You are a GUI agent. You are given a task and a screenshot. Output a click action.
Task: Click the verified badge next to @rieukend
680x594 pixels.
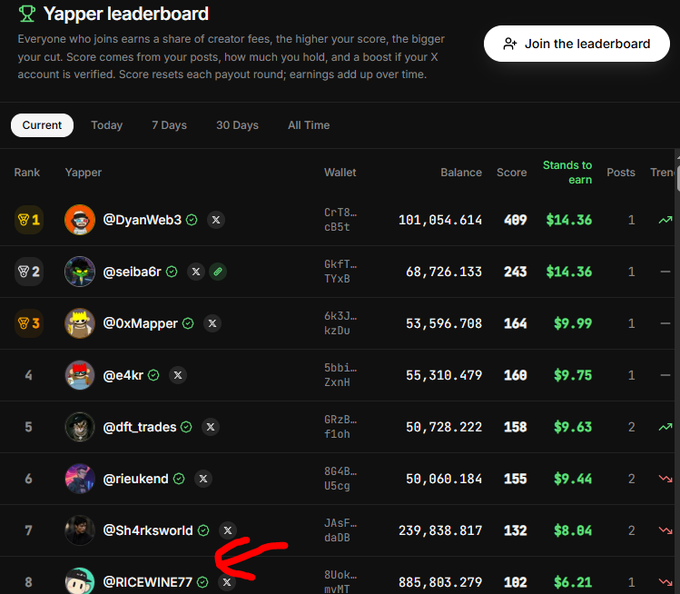[179, 479]
